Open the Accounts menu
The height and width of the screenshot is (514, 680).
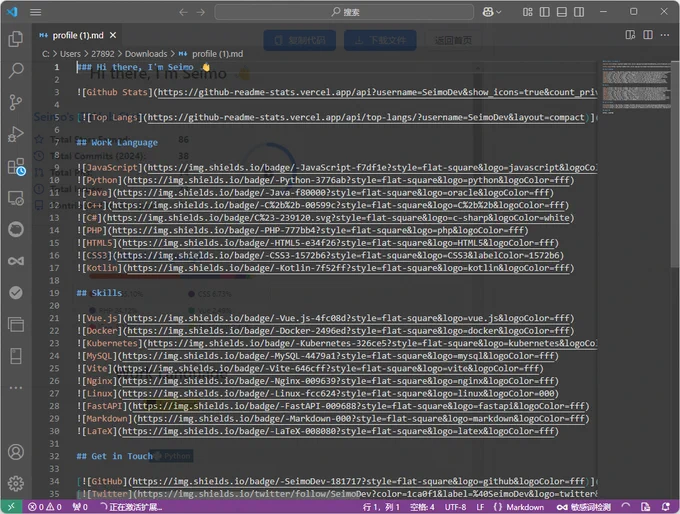[x=16, y=452]
